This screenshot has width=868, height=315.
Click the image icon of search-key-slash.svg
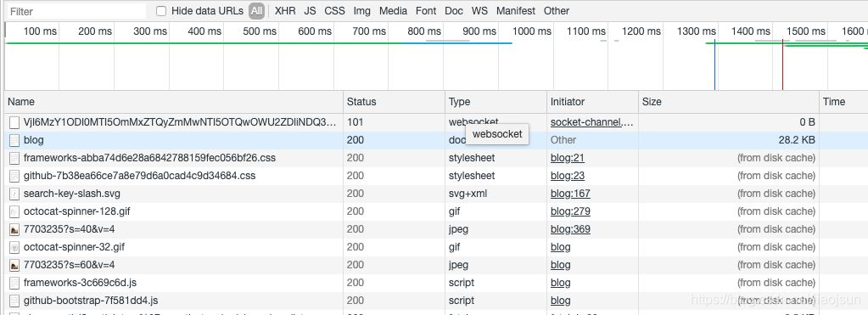click(14, 194)
